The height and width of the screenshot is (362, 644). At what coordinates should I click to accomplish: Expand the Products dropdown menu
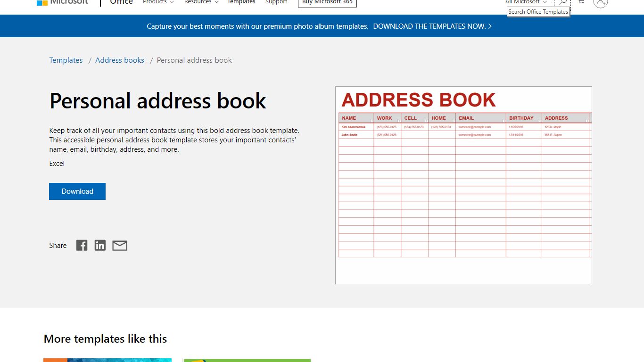158,2
